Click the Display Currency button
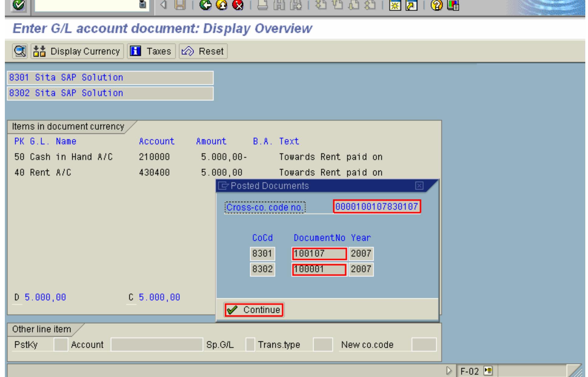Image resolution: width=588 pixels, height=377 pixels. (77, 51)
